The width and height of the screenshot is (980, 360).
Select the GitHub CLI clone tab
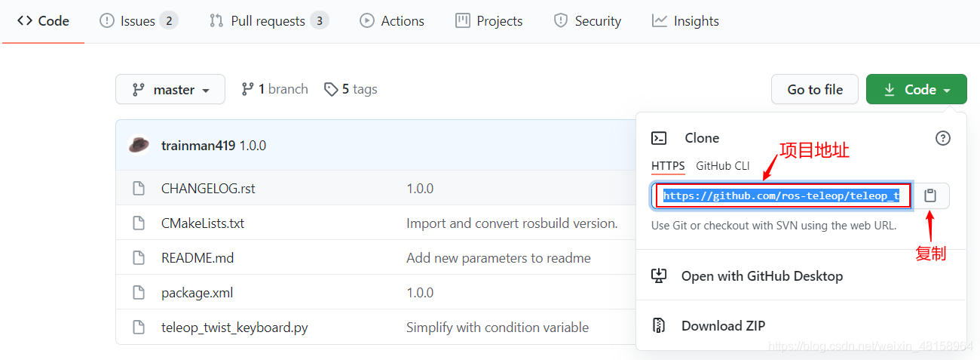(x=722, y=166)
